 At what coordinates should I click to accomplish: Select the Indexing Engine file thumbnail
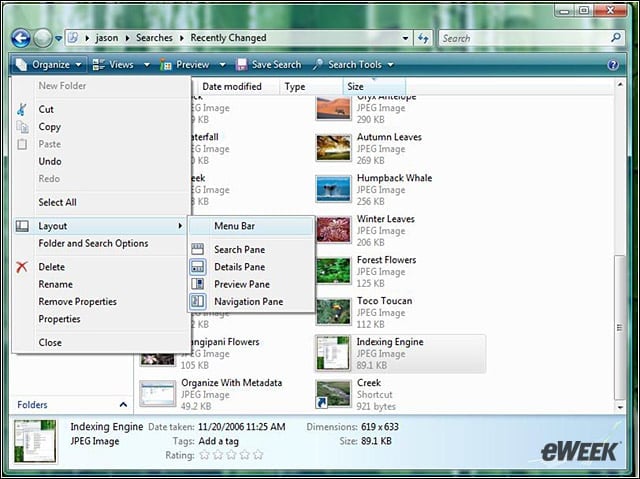click(x=333, y=353)
